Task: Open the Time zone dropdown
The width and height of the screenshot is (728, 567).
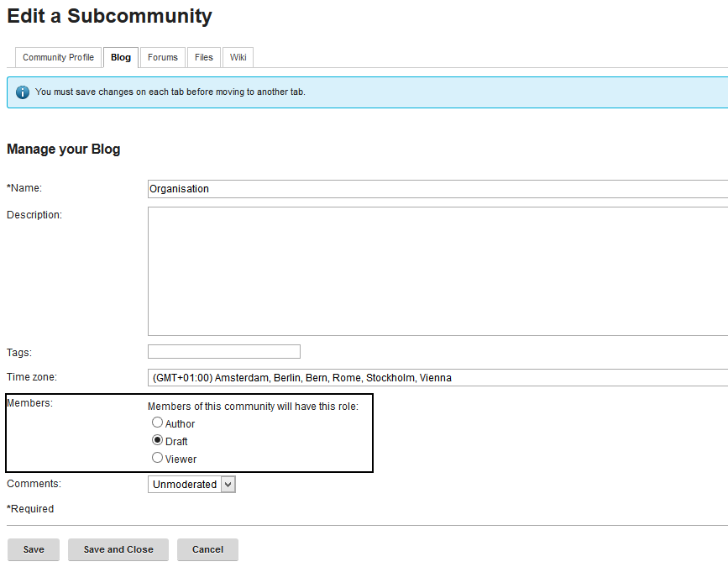Action: [x=437, y=378]
